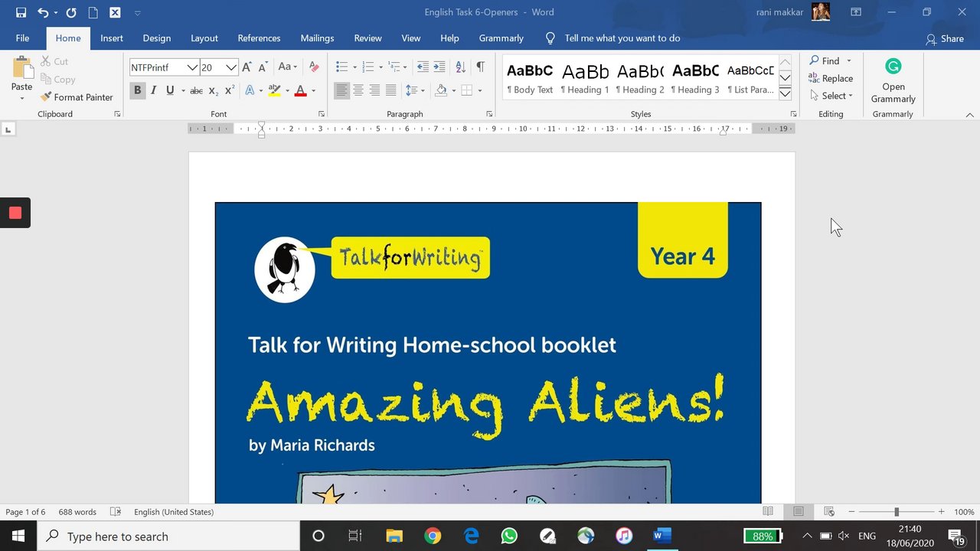Screen dimensions: 980x551
Task: Apply the Heading 1 style
Action: click(x=585, y=79)
